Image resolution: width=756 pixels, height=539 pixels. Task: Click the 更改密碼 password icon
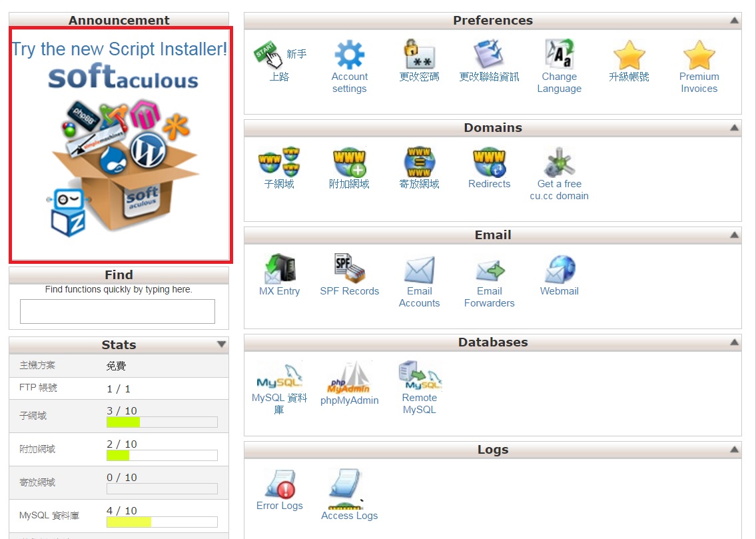pos(420,54)
